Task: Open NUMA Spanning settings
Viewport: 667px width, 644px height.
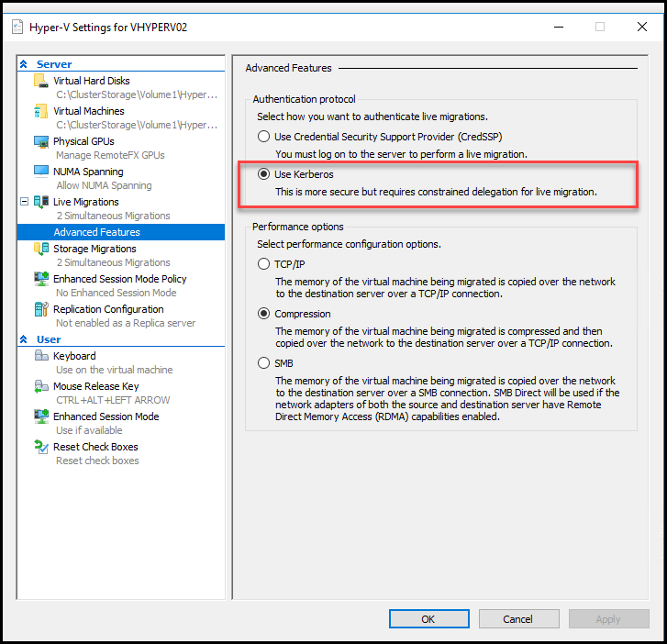Action: [88, 172]
